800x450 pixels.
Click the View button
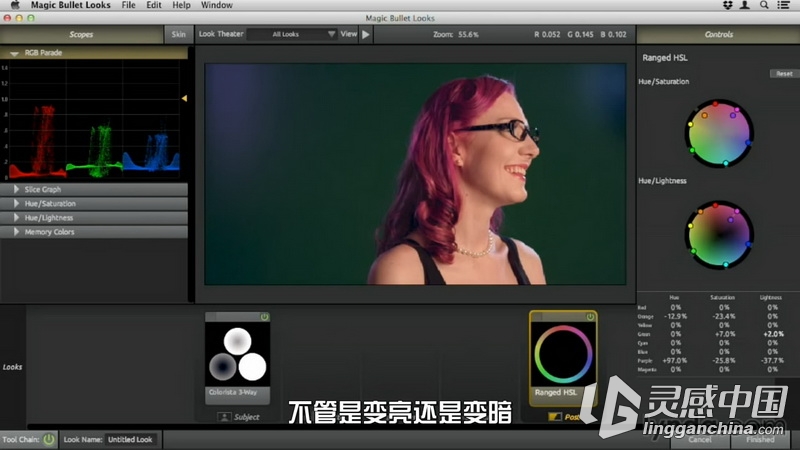tap(348, 34)
